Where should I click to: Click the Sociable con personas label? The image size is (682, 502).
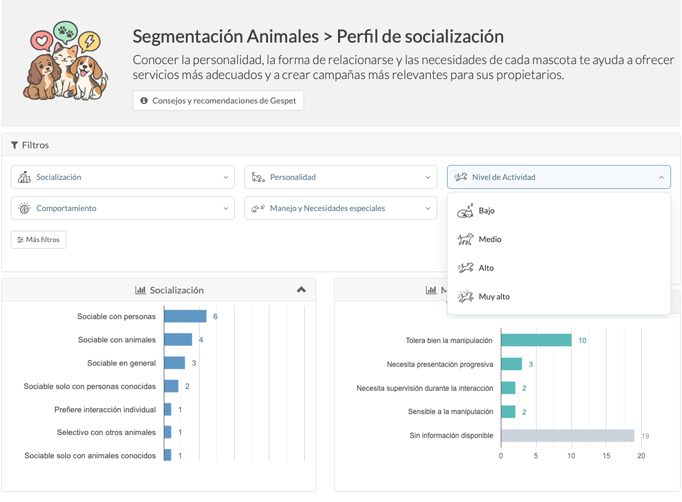[117, 316]
